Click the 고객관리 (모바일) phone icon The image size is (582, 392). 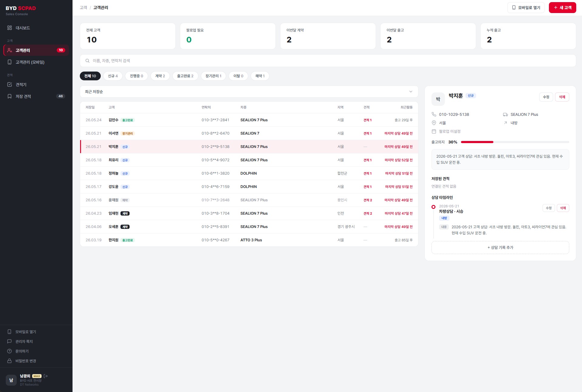tap(9, 62)
